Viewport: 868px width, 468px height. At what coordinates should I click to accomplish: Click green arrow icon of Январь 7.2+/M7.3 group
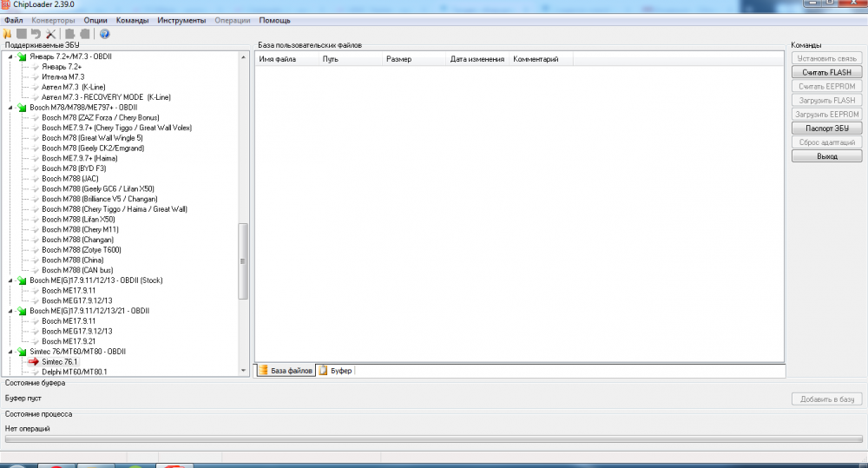[x=22, y=56]
